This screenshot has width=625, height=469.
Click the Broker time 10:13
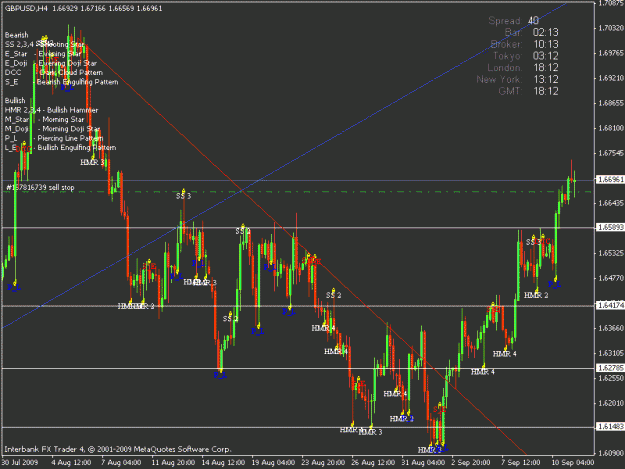coord(546,44)
